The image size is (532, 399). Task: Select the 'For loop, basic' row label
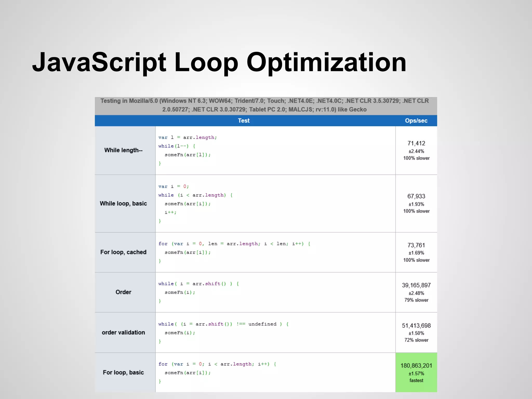pos(123,372)
